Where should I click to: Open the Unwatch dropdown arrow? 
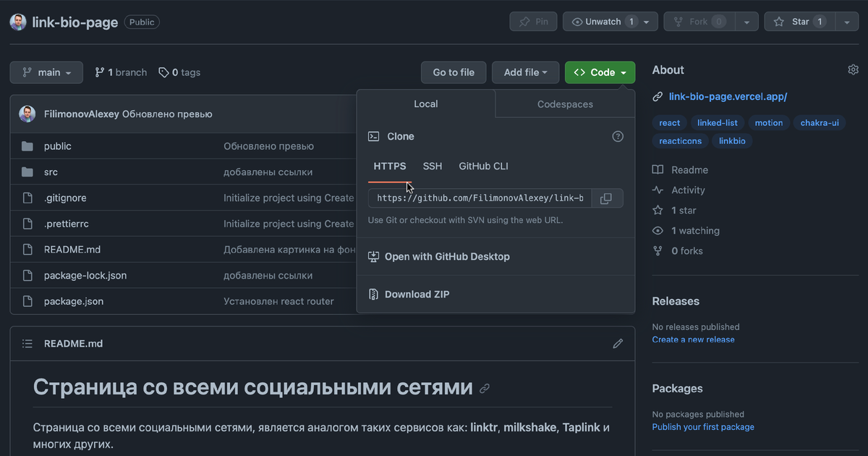tap(647, 22)
